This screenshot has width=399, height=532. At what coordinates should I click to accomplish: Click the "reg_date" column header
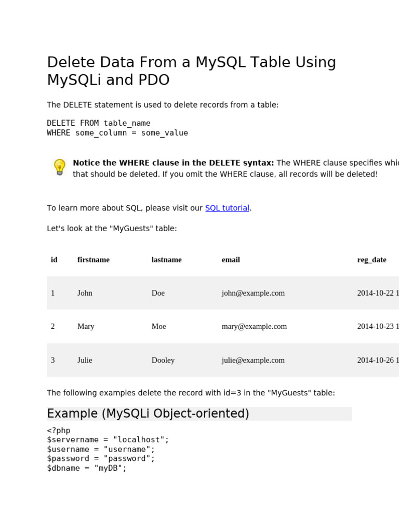click(x=372, y=260)
